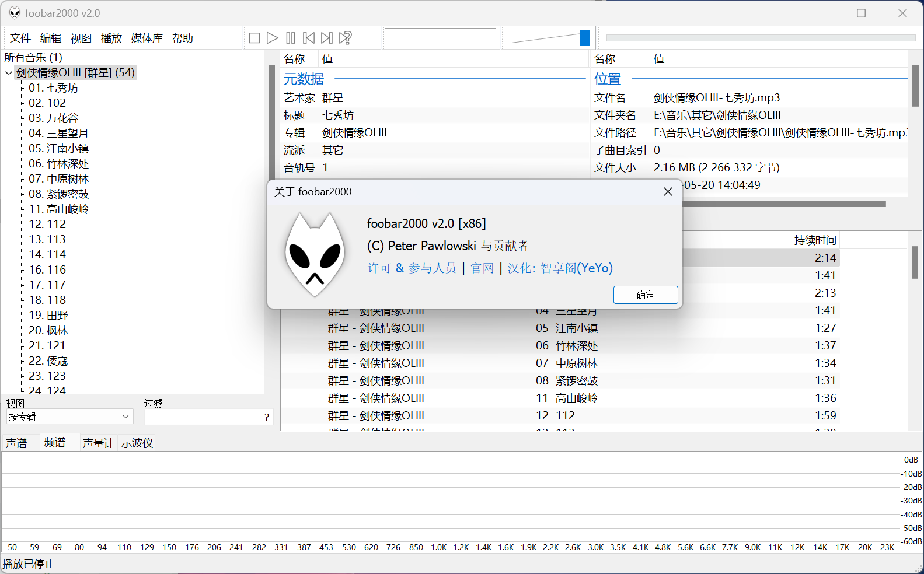Switch to the 声谱 tab

pos(17,443)
